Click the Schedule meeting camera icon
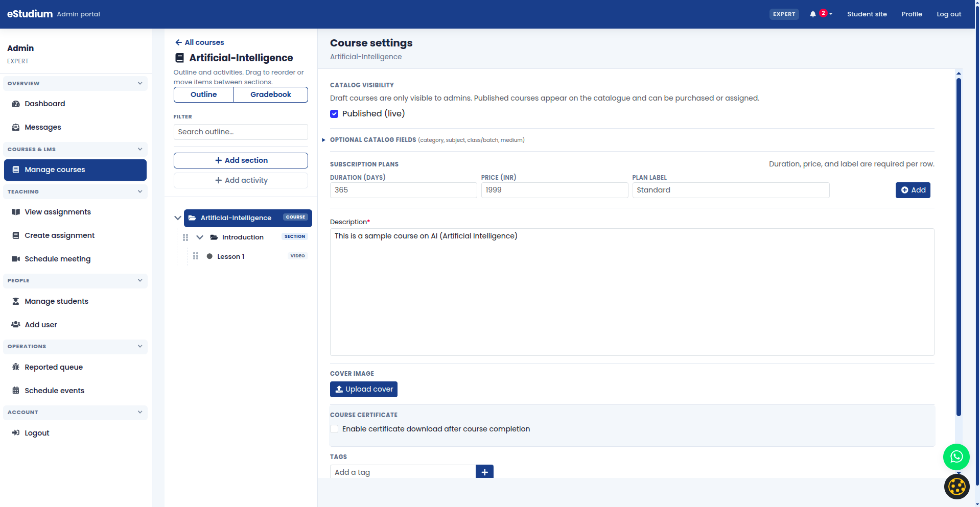 click(16, 259)
